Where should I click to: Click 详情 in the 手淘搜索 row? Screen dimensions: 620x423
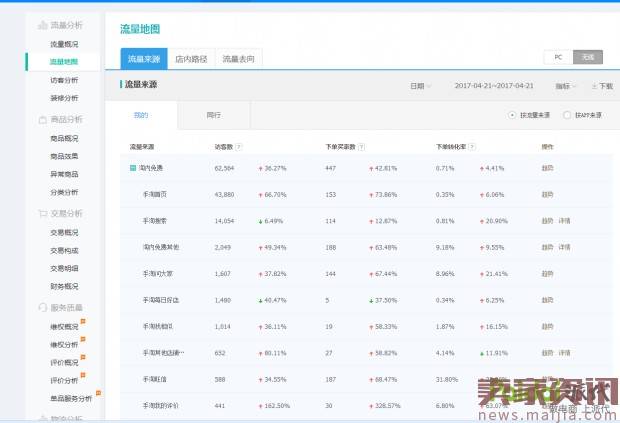(x=564, y=221)
